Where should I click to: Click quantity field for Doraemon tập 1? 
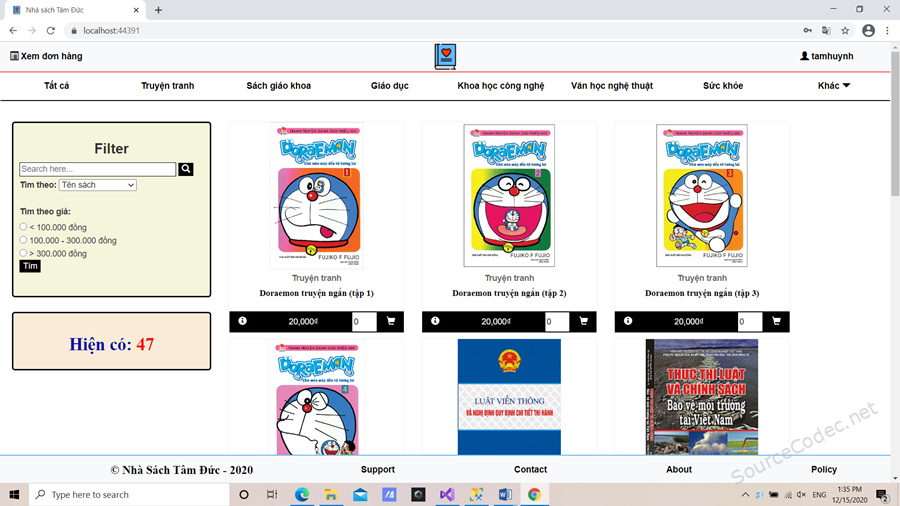[364, 321]
